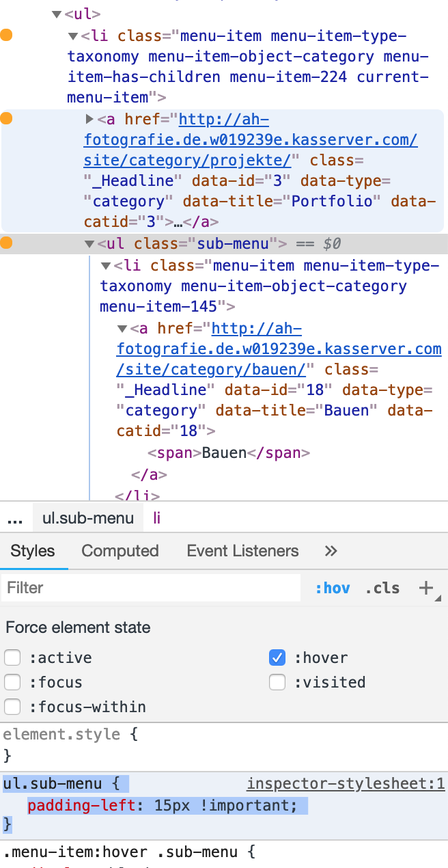The height and width of the screenshot is (868, 448).
Task: Expand the collapsed projekte anchor element
Action: click(x=89, y=119)
